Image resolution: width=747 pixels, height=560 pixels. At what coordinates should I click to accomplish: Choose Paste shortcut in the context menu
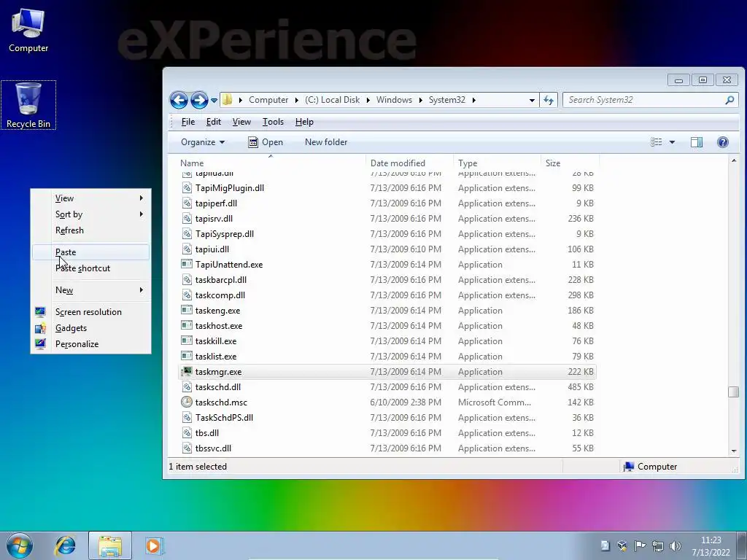(90, 268)
